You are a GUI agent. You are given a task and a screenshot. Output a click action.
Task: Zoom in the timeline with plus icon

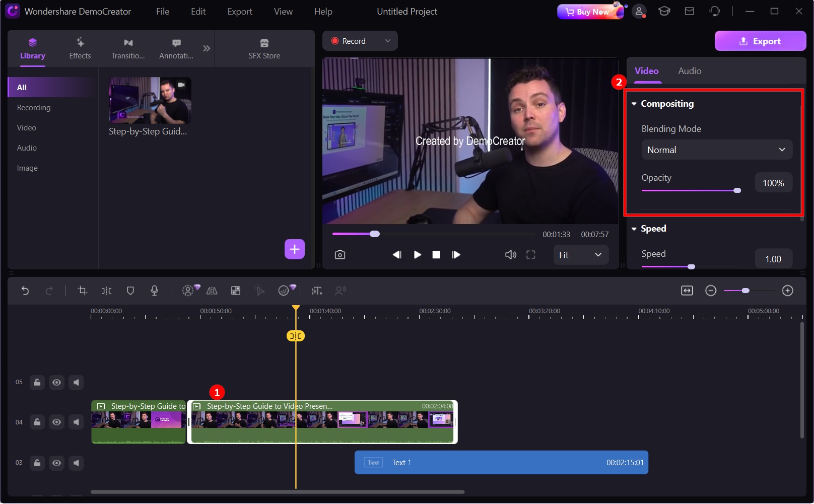point(788,291)
